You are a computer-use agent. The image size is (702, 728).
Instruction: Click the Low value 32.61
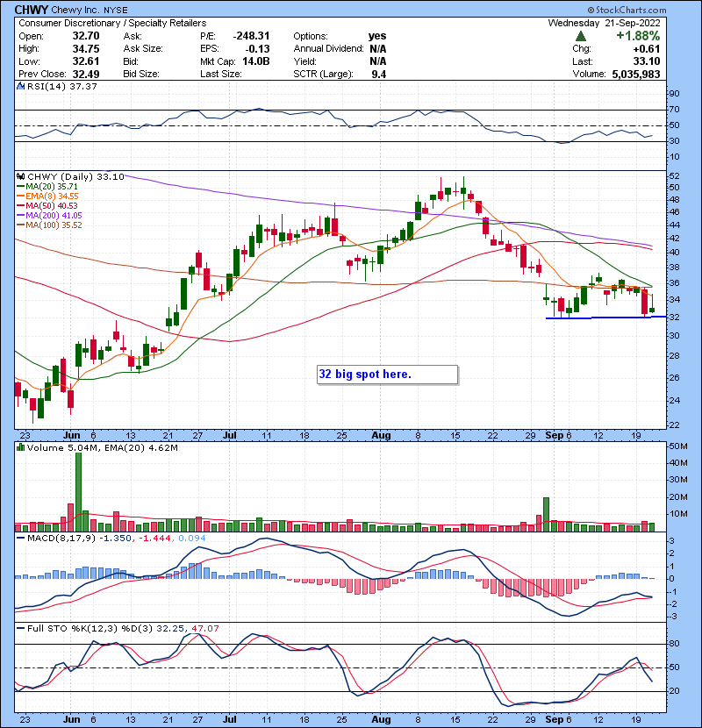tap(86, 61)
